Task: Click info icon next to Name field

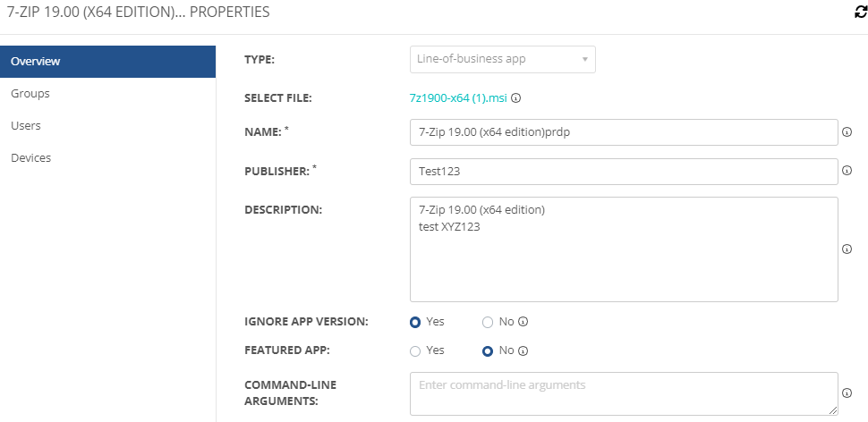Action: click(x=847, y=132)
